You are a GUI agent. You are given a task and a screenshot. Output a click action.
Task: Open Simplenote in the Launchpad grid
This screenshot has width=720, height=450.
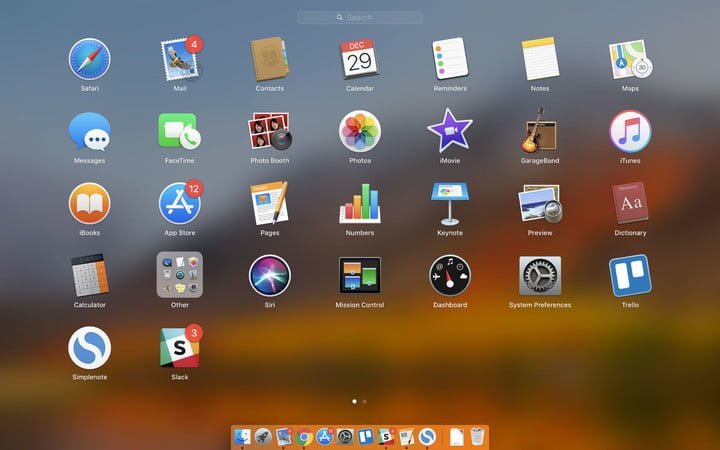click(x=90, y=348)
